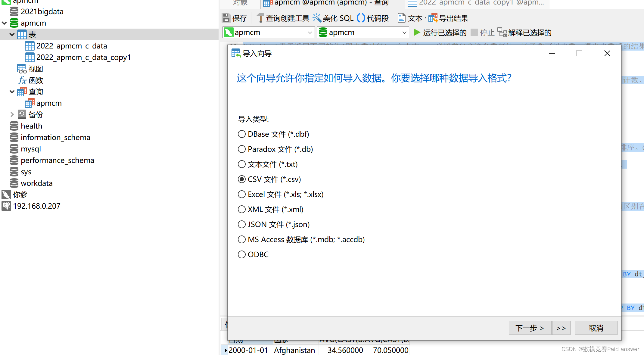Open the Text (文本) view icon
The width and height of the screenshot is (644, 355).
pos(402,18)
